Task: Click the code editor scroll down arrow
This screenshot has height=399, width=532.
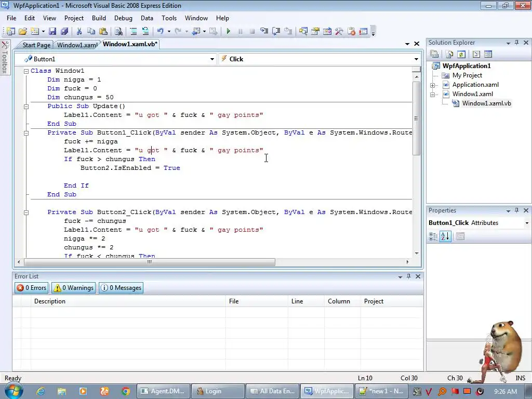Action: coord(416,254)
